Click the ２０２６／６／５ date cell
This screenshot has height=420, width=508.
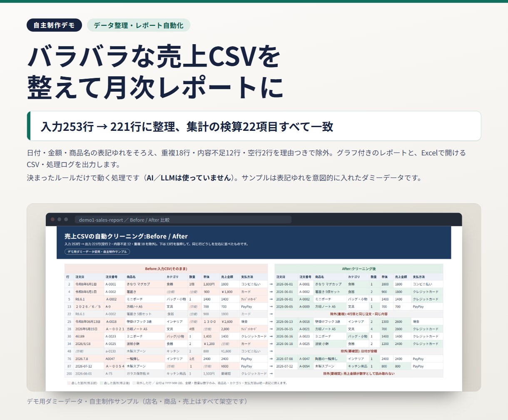[x=89, y=307]
